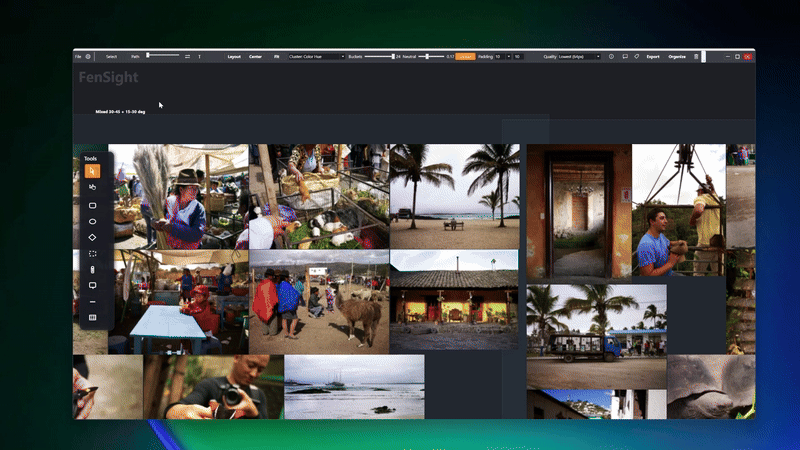Image resolution: width=800 pixels, height=450 pixels.
Task: Click the tag icon in toolbar
Action: (636, 57)
